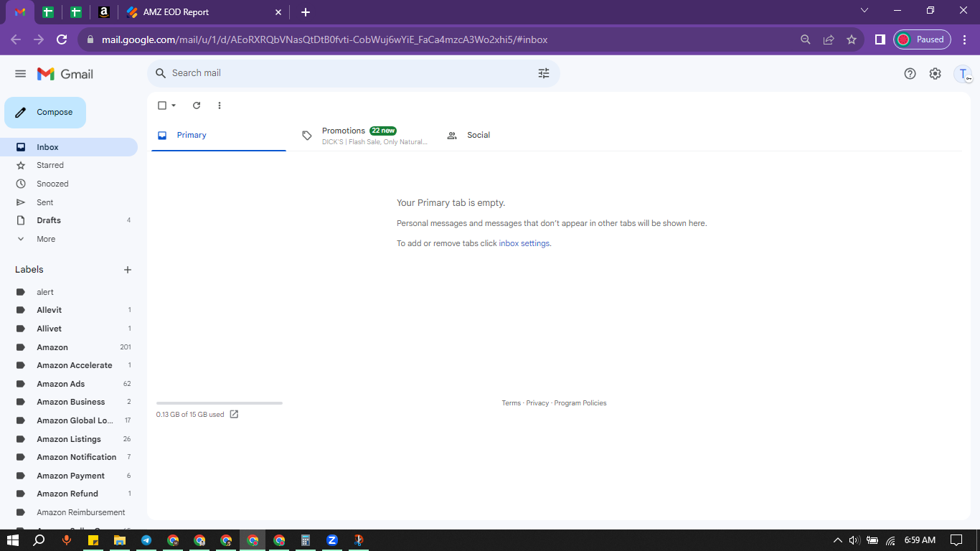Show hidden system tray icons
Screen dimensions: 980x551
tap(837, 540)
